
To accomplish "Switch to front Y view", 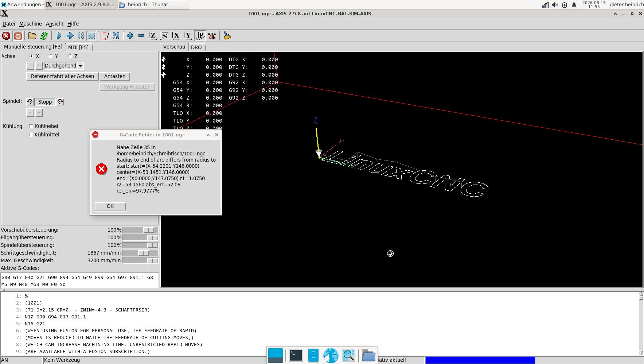I will tap(188, 36).
